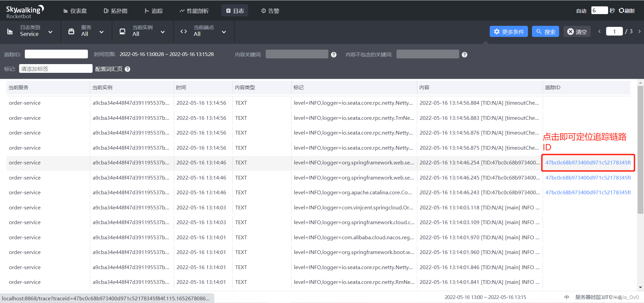
Task: Edit the auto refresh seconds field
Action: 599,10
